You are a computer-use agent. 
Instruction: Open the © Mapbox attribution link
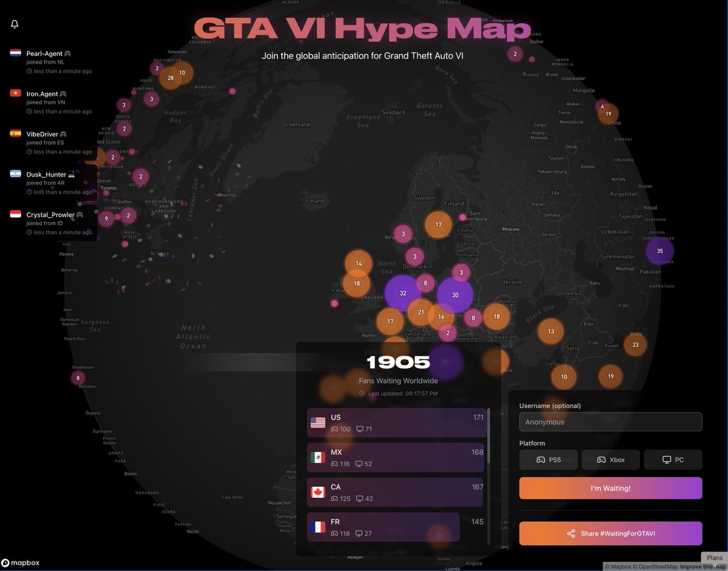coord(618,567)
